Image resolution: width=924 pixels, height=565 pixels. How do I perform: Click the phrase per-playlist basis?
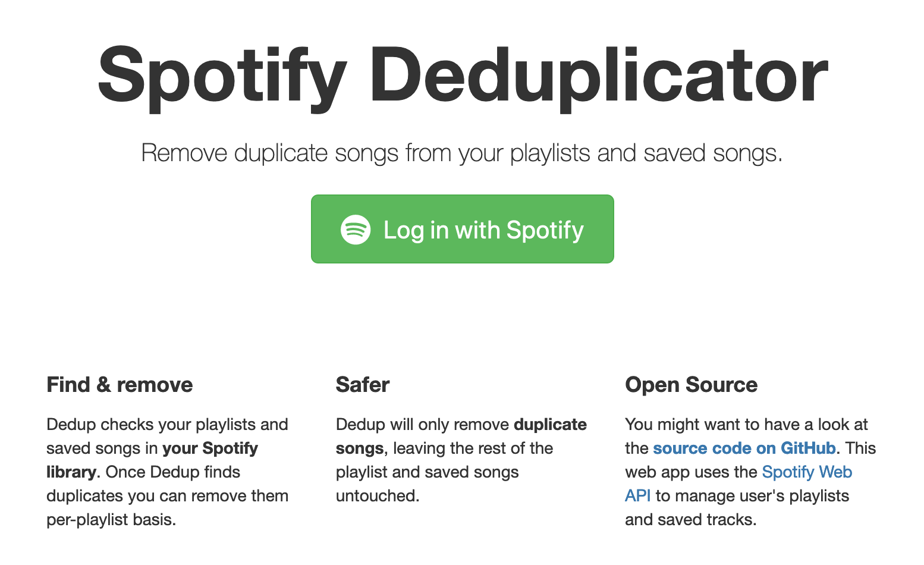111,520
